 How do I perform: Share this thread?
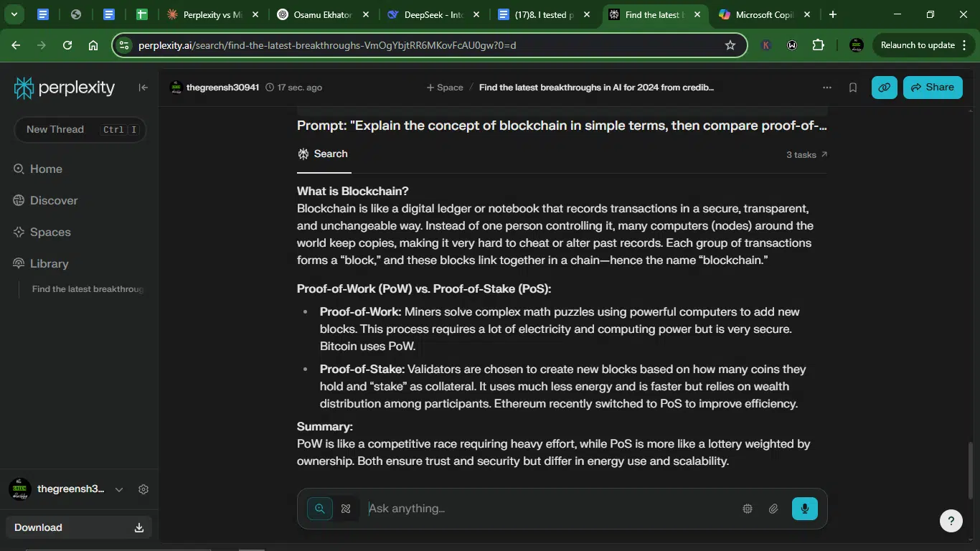pos(933,88)
